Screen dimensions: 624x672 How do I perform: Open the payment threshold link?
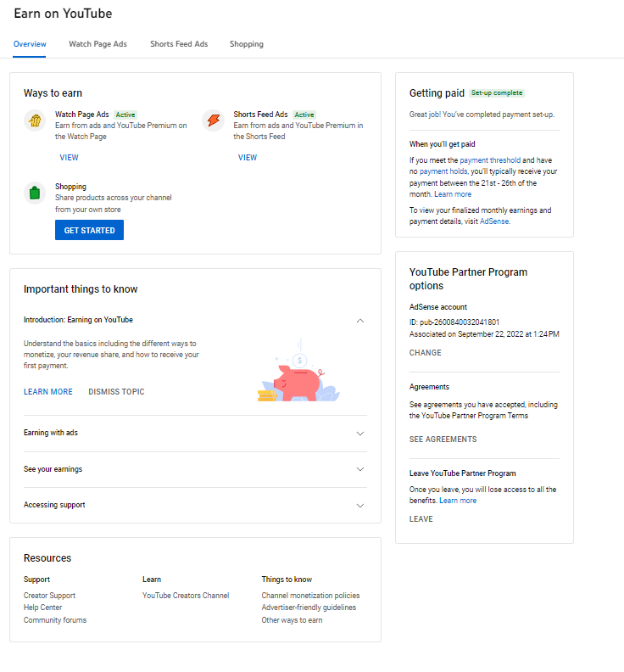[490, 160]
